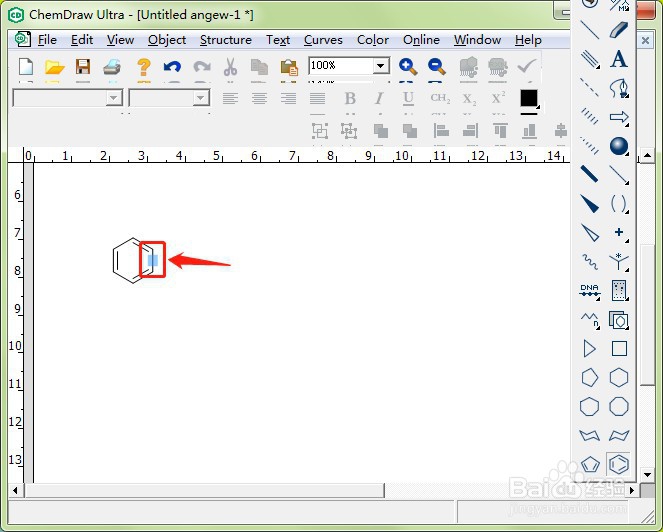Toggle superscript X2 formatting
663x532 pixels.
pos(499,98)
